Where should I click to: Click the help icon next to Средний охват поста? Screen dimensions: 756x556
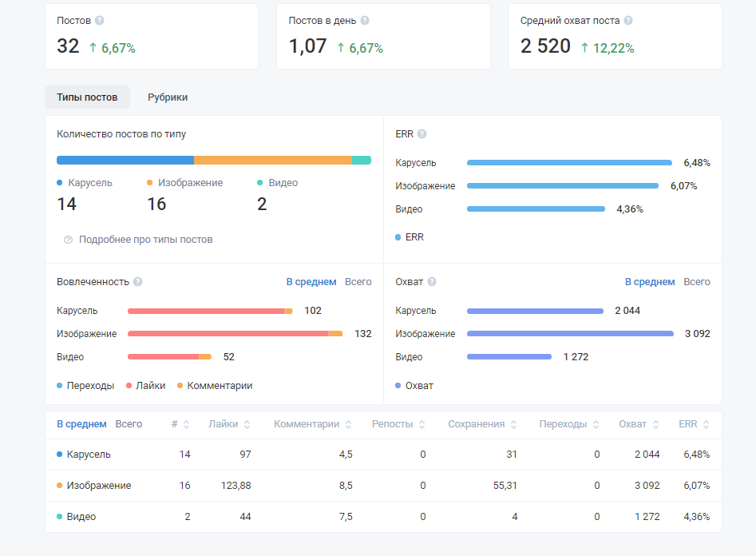628,20
